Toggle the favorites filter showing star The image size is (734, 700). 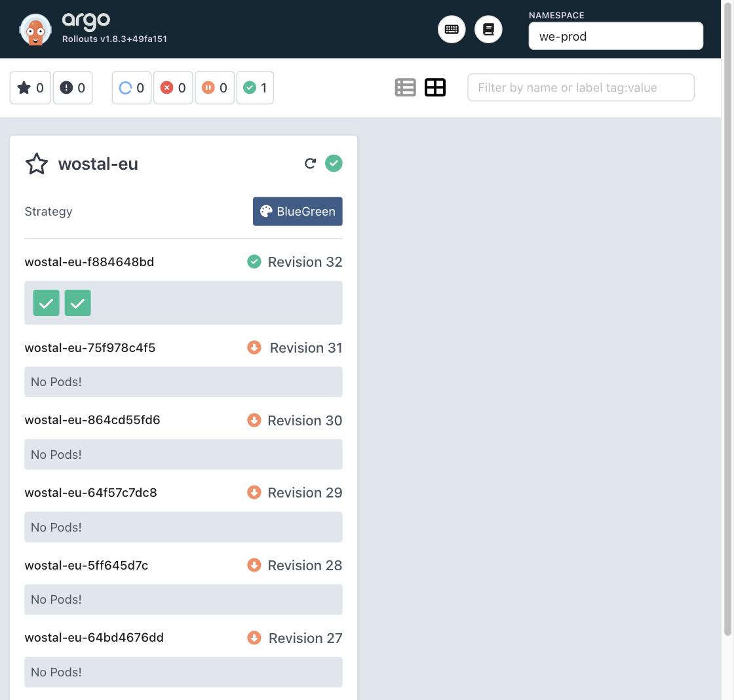[x=30, y=88]
